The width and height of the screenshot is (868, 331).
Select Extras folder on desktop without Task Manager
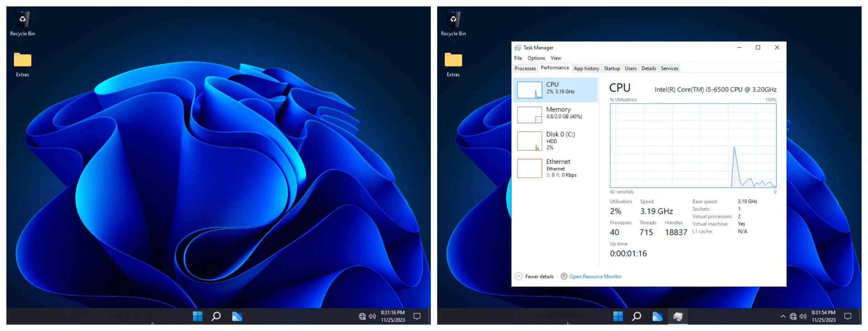22,65
